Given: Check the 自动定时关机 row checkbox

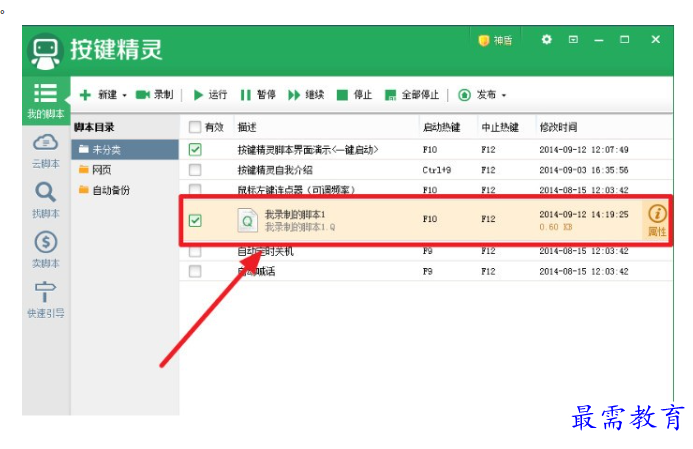Looking at the screenshot, I should tap(195, 251).
